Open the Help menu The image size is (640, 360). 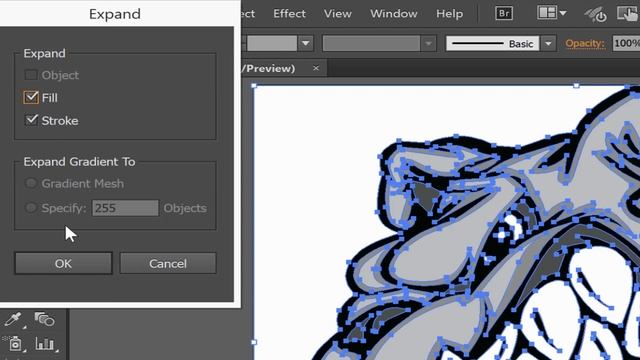coord(449,14)
